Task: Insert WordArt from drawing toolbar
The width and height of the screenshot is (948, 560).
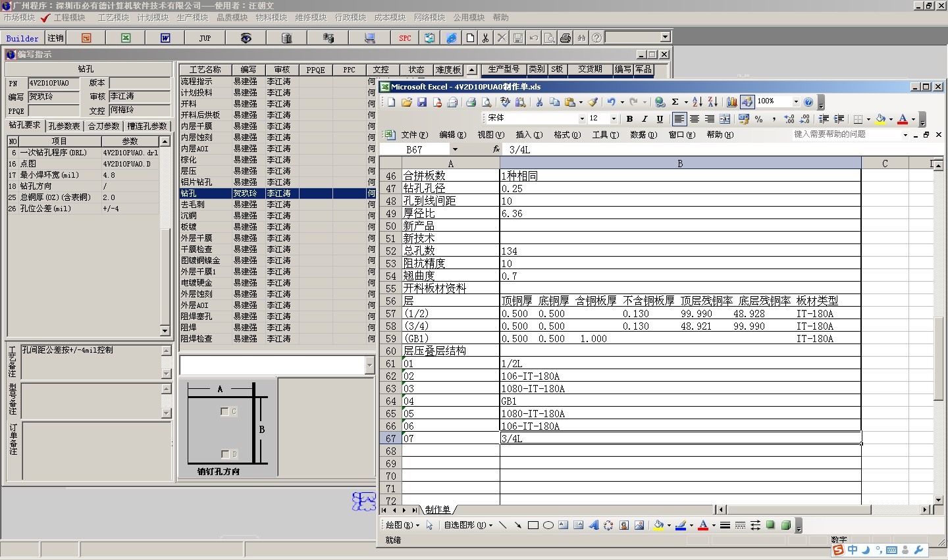Action: tap(593, 525)
